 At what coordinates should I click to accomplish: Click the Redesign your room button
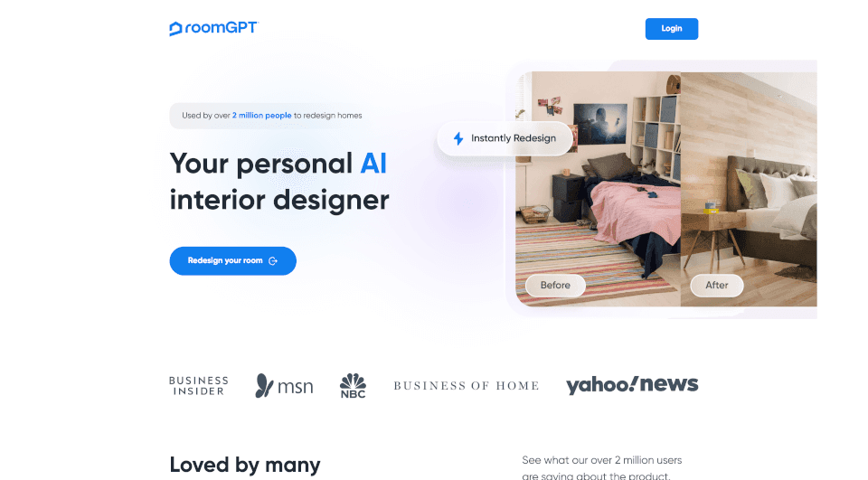pyautogui.click(x=233, y=260)
